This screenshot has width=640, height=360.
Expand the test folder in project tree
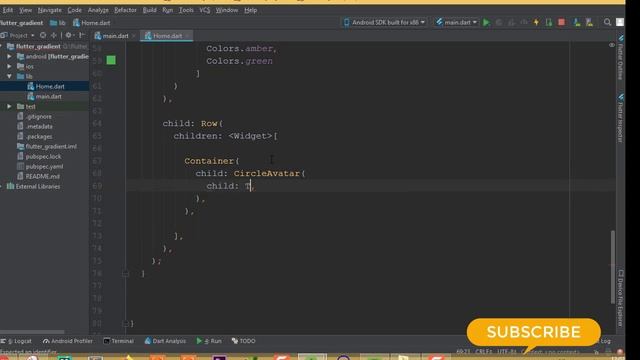pyautogui.click(x=9, y=106)
